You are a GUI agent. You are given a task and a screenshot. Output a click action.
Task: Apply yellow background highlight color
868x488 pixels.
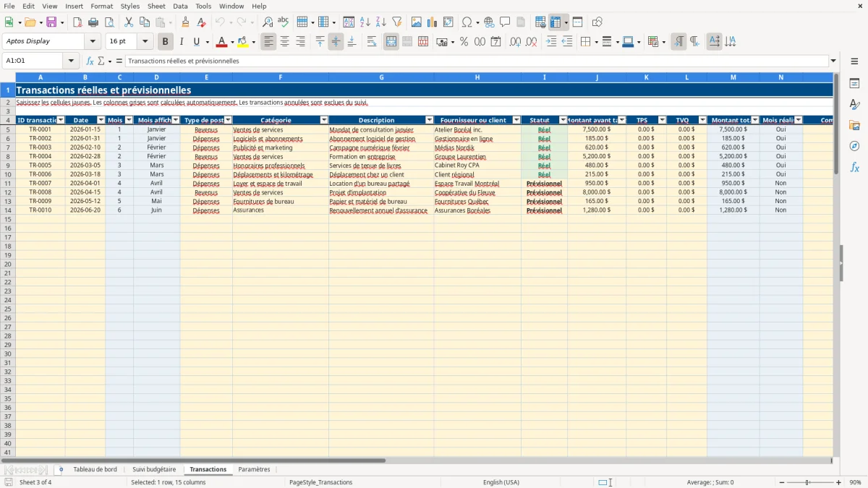[x=243, y=42]
